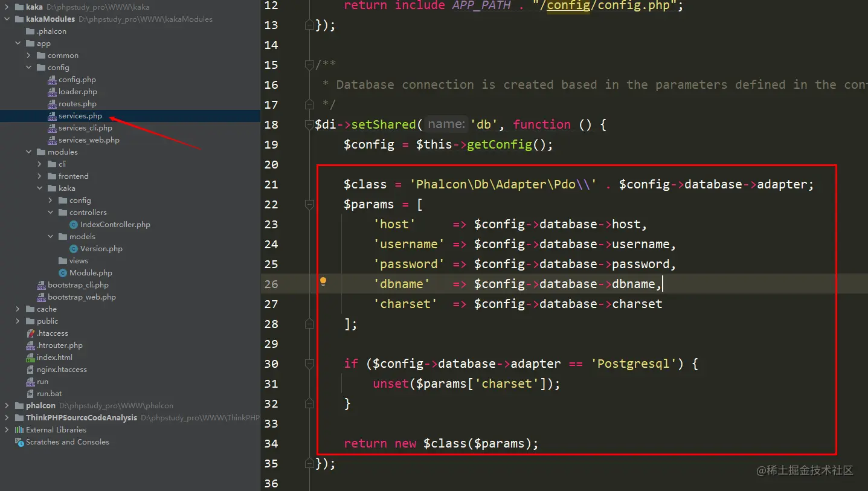Expand ThinkPHPSourceCodeAnalysis project root
This screenshot has width=868, height=491.
click(x=7, y=418)
